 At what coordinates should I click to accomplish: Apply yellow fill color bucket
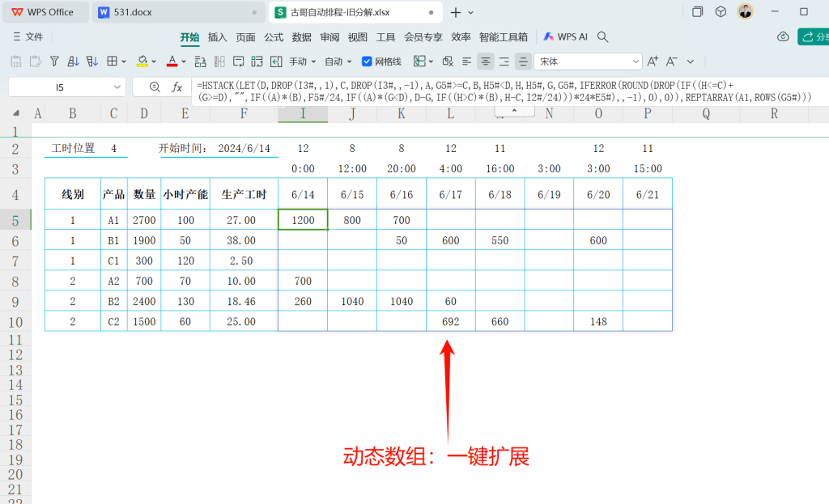pos(142,61)
